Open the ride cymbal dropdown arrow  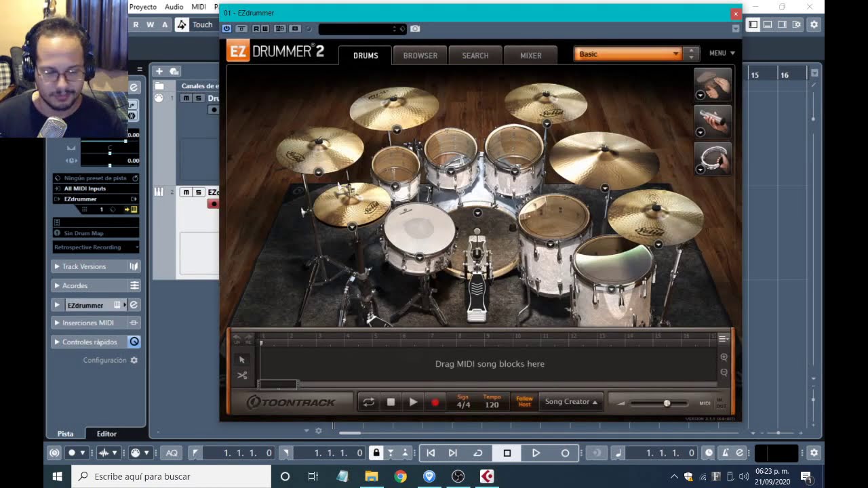[604, 188]
